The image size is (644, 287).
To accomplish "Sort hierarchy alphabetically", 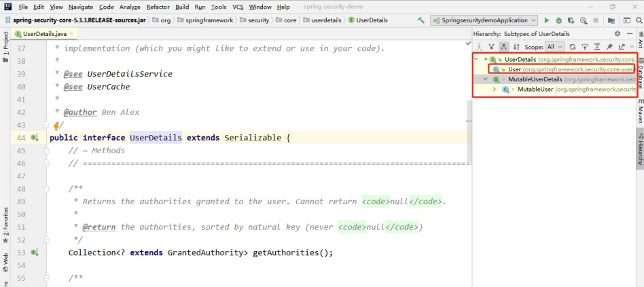I will (x=516, y=47).
